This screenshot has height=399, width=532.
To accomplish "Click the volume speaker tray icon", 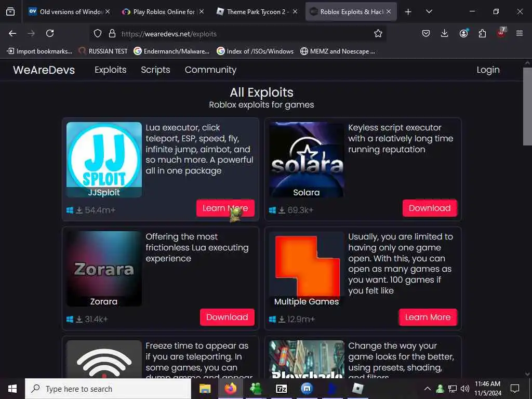I will point(465,389).
